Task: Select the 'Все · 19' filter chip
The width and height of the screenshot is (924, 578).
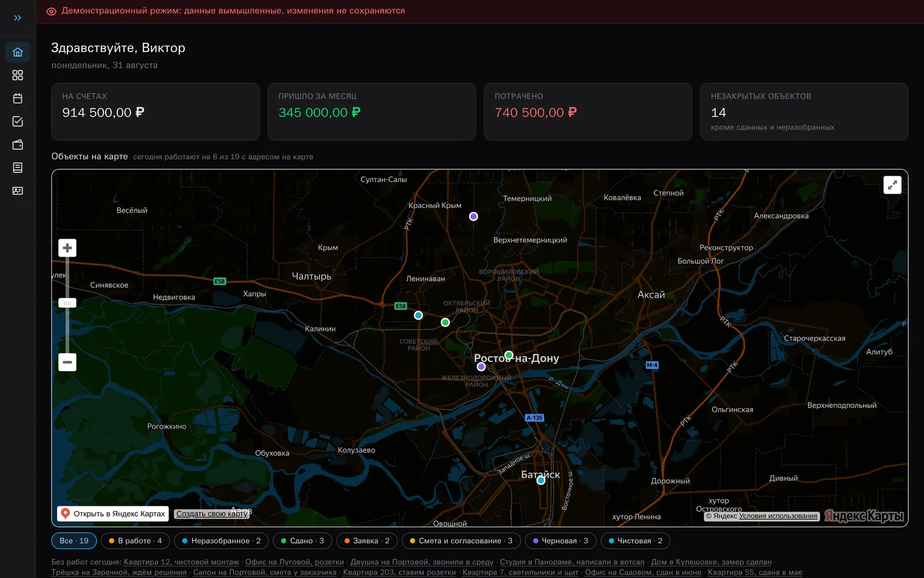Action: coord(74,541)
